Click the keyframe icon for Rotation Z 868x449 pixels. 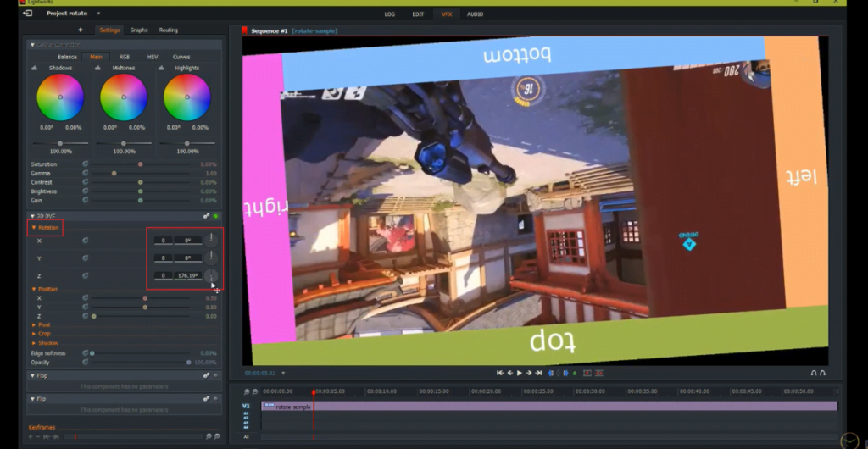[x=86, y=275]
